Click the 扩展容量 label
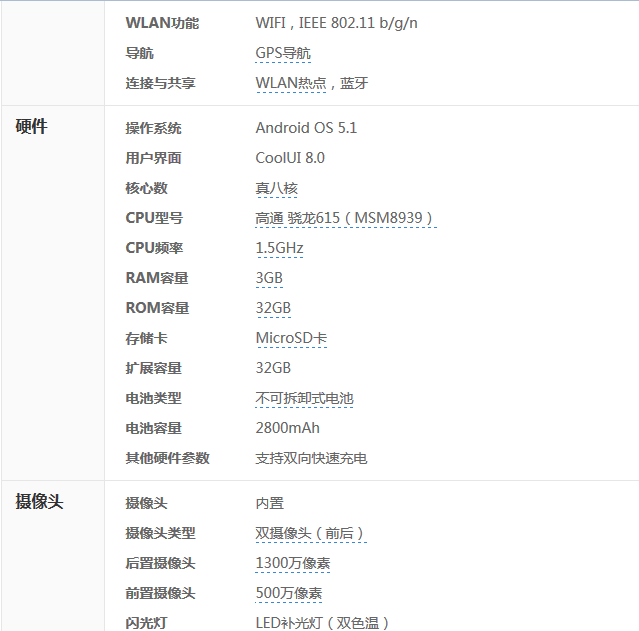This screenshot has width=639, height=631. 153,368
